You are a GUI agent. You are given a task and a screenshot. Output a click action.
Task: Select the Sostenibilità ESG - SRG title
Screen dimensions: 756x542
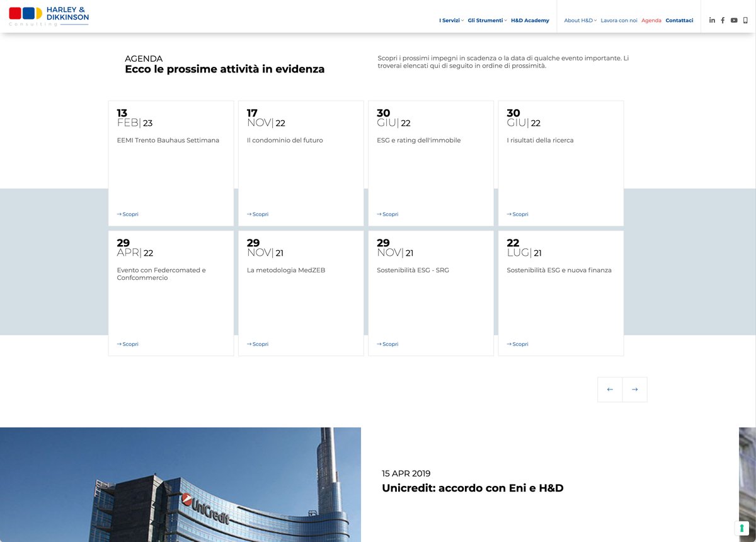coord(413,270)
